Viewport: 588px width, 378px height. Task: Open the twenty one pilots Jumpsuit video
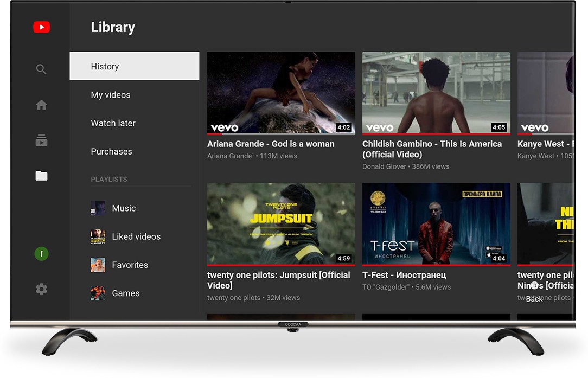281,224
